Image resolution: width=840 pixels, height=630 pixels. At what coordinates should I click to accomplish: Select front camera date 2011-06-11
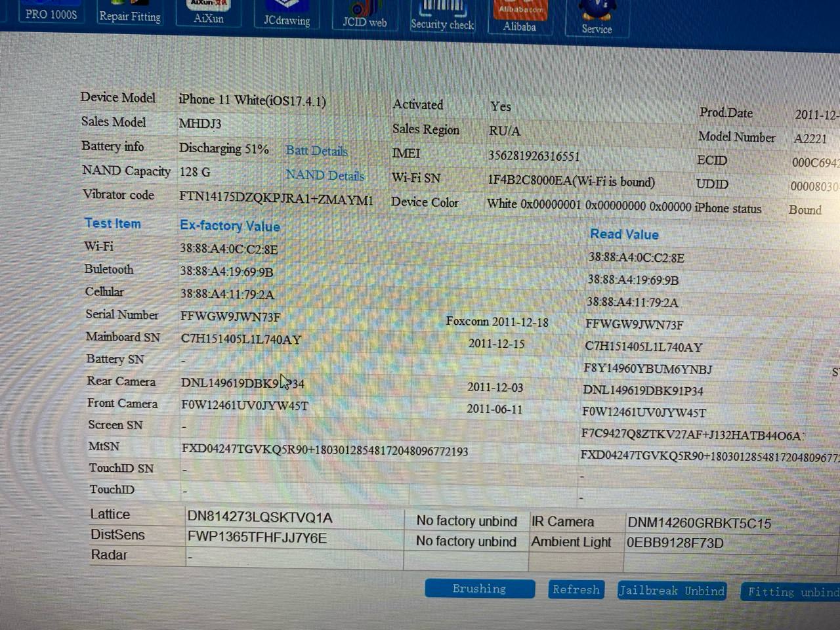tap(494, 409)
